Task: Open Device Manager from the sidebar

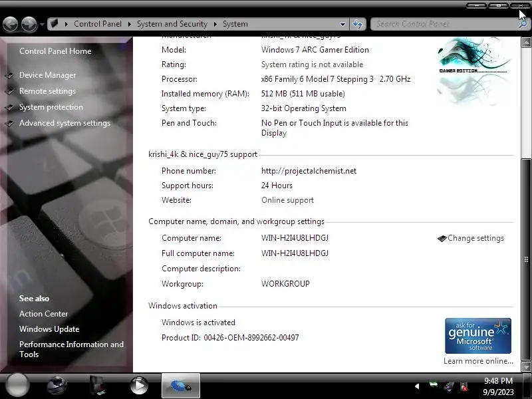Action: 47,75
